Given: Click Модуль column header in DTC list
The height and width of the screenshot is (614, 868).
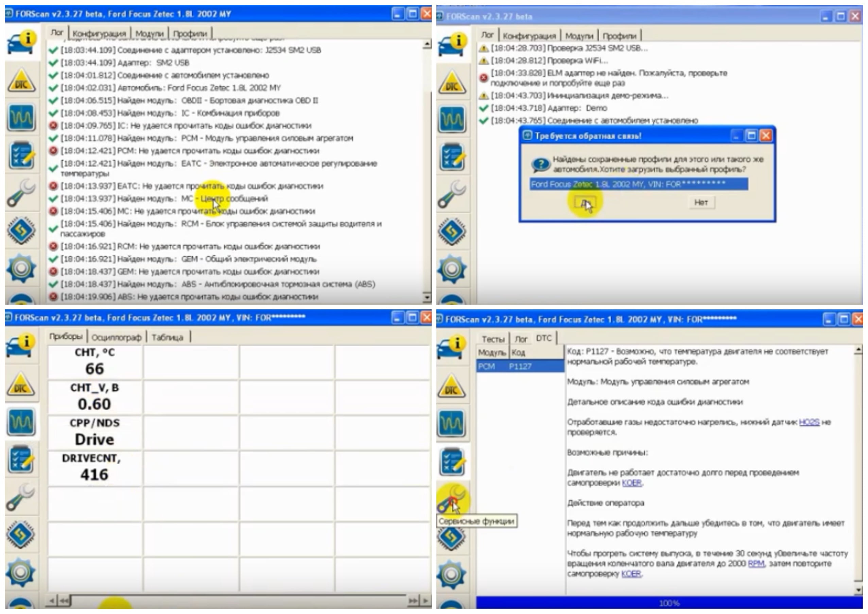Looking at the screenshot, I should pyautogui.click(x=492, y=352).
